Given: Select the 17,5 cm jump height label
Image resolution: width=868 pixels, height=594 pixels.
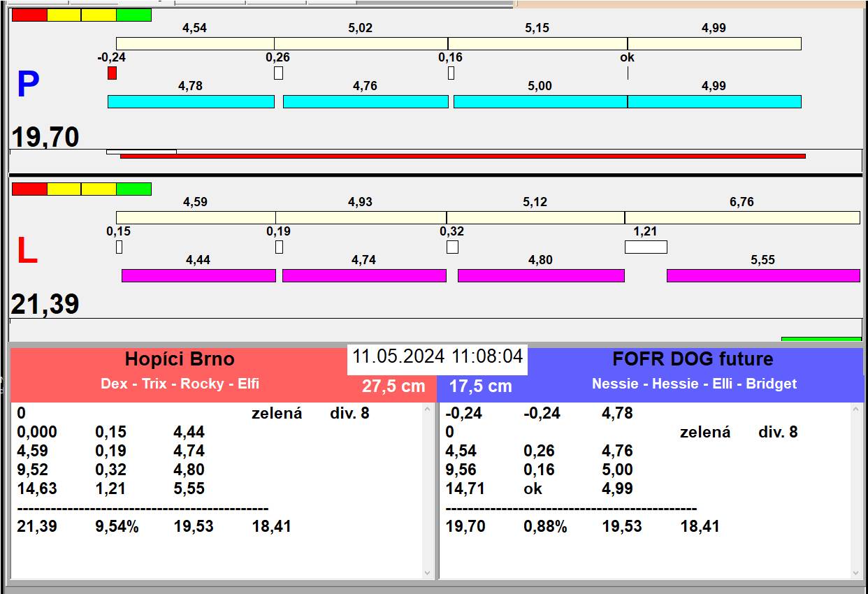Looking at the screenshot, I should coord(480,386).
